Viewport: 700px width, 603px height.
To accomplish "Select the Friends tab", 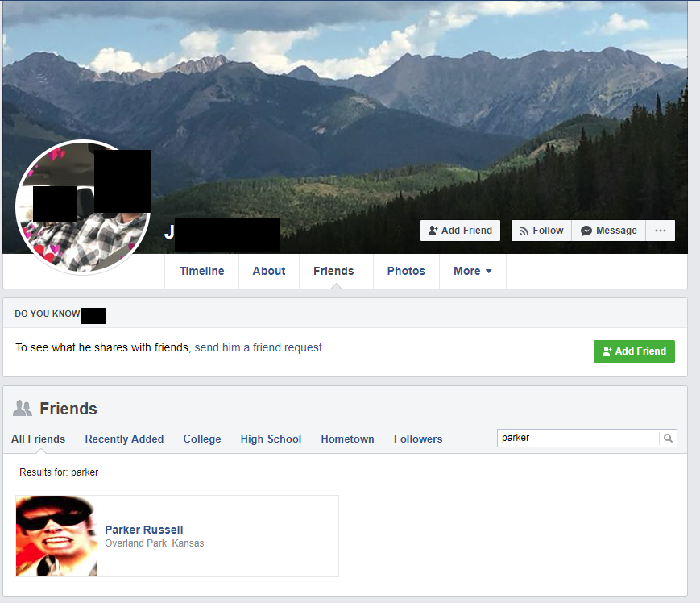I will coord(333,271).
